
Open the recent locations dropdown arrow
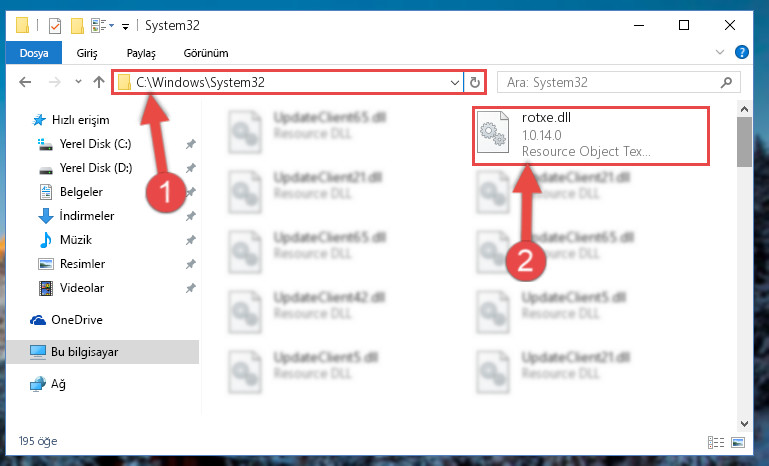click(78, 82)
